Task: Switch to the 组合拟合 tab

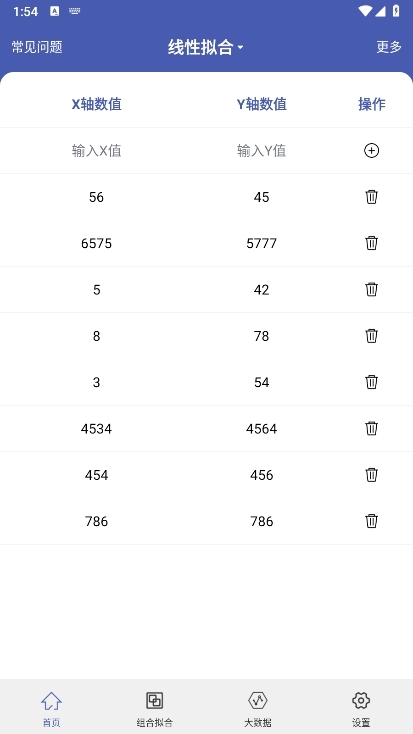Action: [155, 709]
